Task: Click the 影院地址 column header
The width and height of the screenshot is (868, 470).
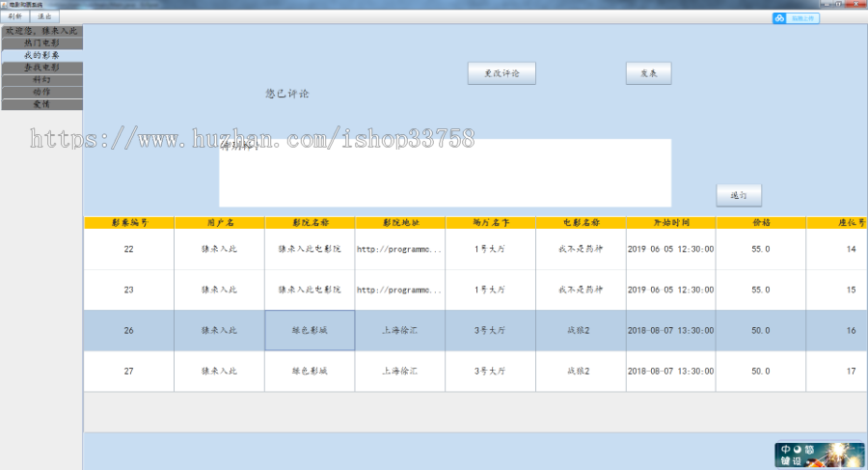Action: tap(400, 223)
